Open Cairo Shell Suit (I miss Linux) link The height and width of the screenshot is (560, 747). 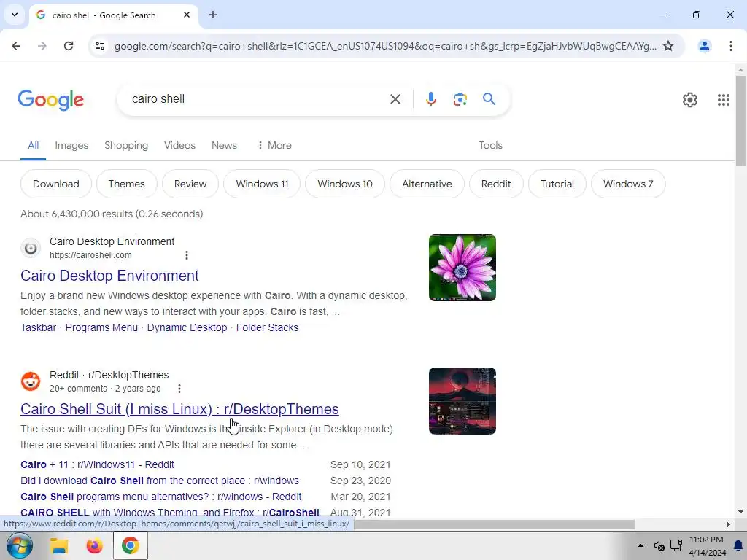pyautogui.click(x=179, y=409)
